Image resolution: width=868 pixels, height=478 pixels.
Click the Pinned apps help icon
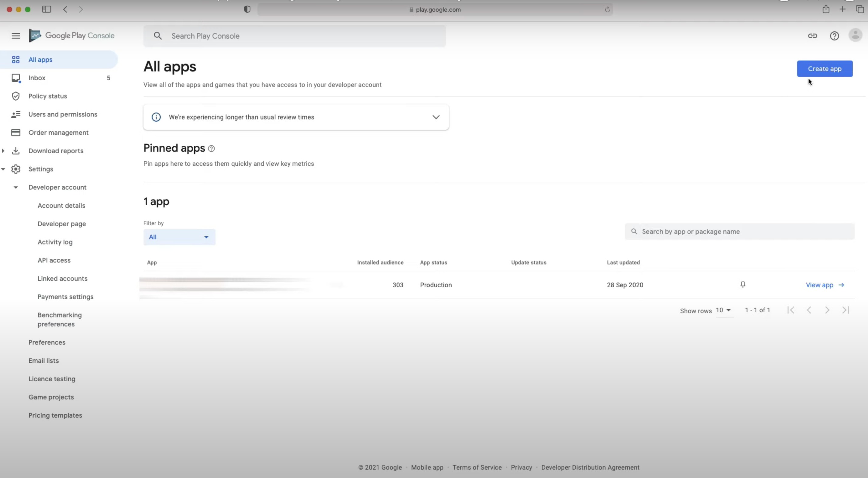(211, 149)
